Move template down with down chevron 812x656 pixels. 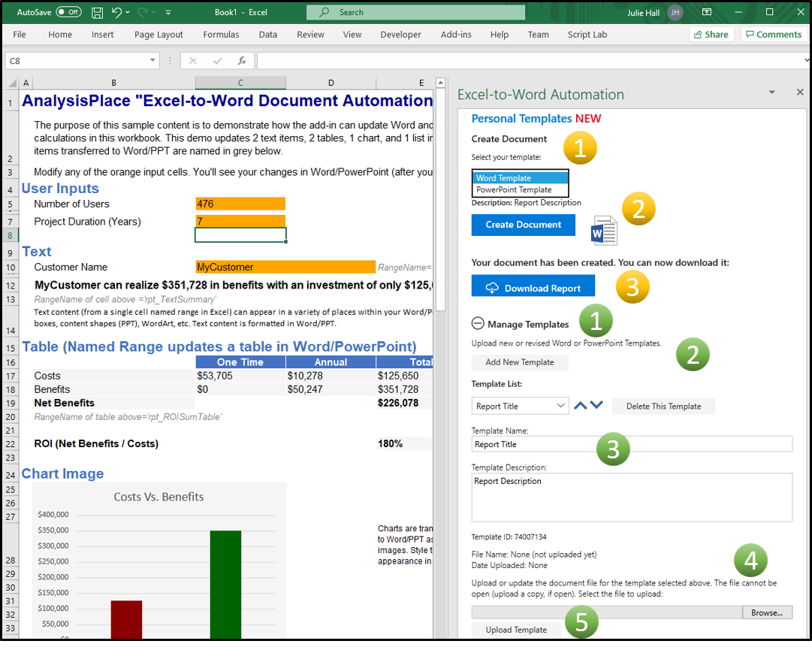pyautogui.click(x=596, y=405)
